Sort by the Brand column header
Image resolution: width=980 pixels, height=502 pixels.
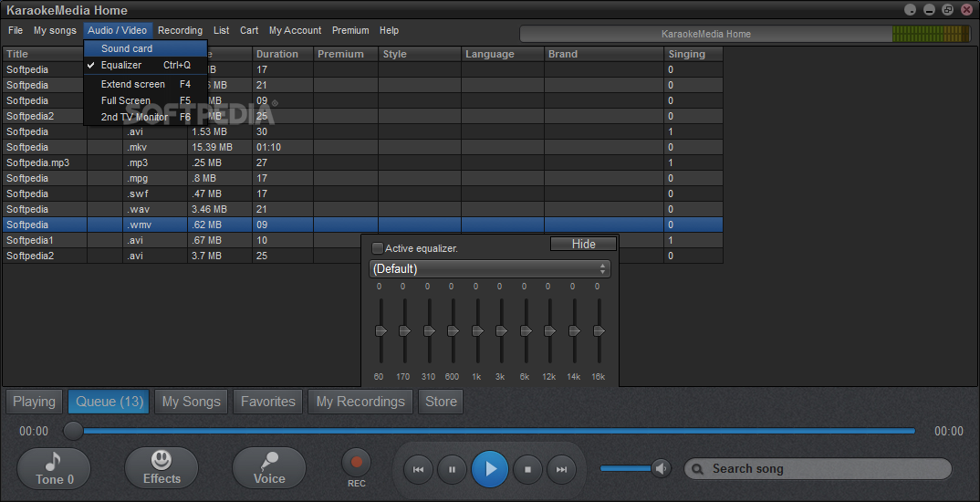[x=604, y=54]
